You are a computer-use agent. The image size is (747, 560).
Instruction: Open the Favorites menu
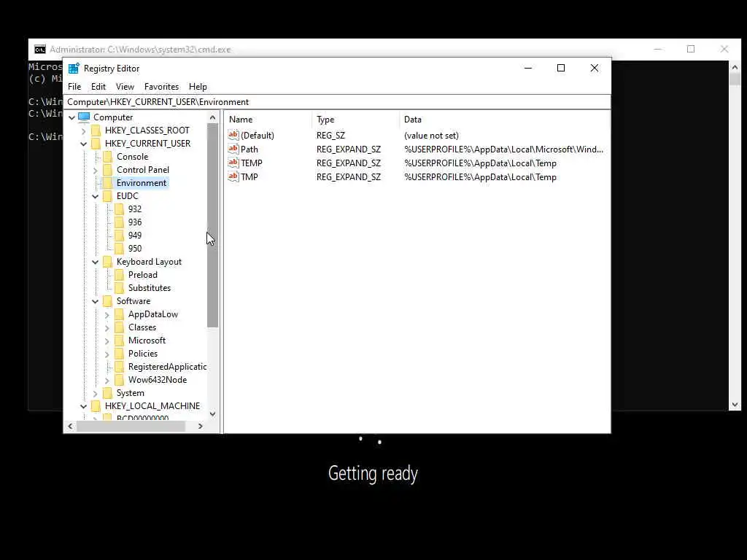[161, 87]
